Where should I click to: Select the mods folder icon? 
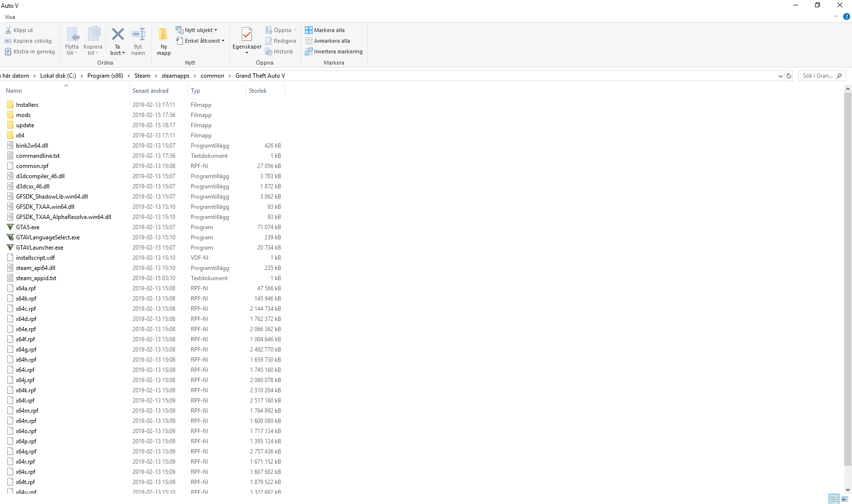tap(10, 115)
